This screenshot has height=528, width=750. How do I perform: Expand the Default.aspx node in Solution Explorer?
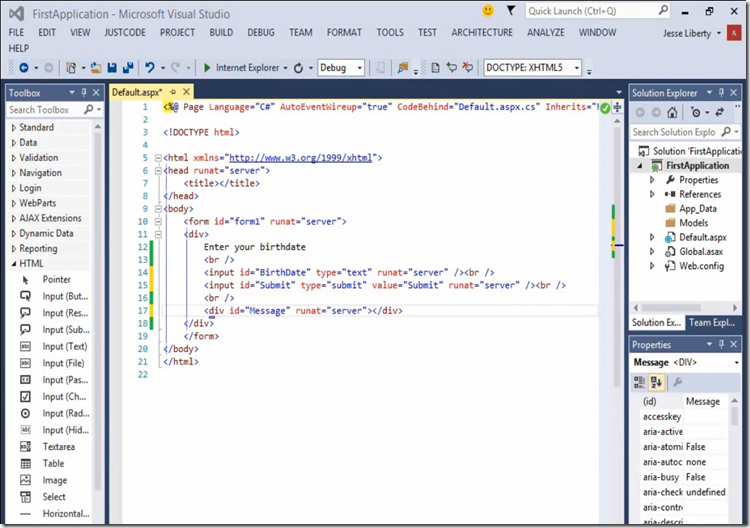point(652,237)
